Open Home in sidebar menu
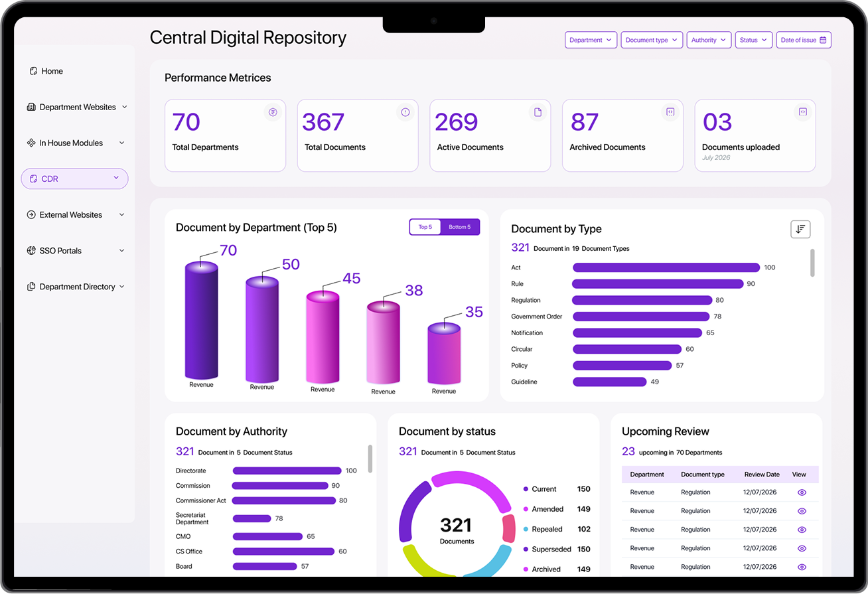Image resolution: width=868 pixels, height=594 pixels. pos(46,71)
